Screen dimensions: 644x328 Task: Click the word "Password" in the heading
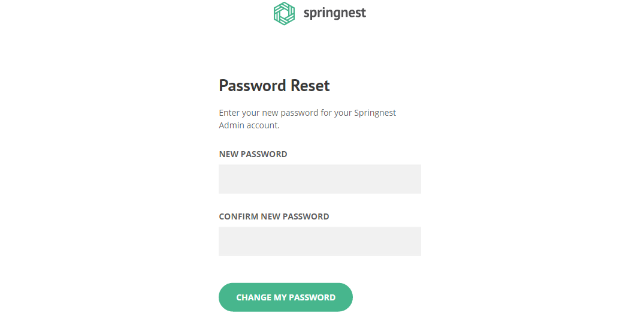(x=253, y=86)
